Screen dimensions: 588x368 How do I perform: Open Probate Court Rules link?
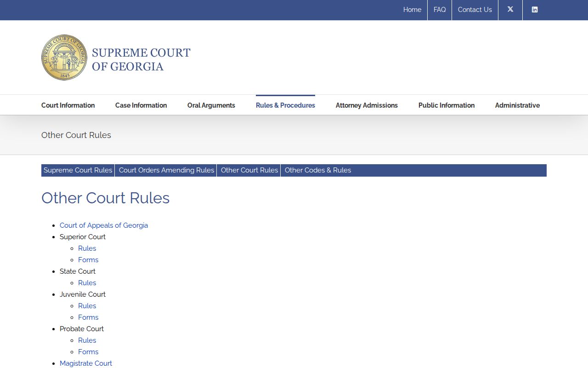87,340
